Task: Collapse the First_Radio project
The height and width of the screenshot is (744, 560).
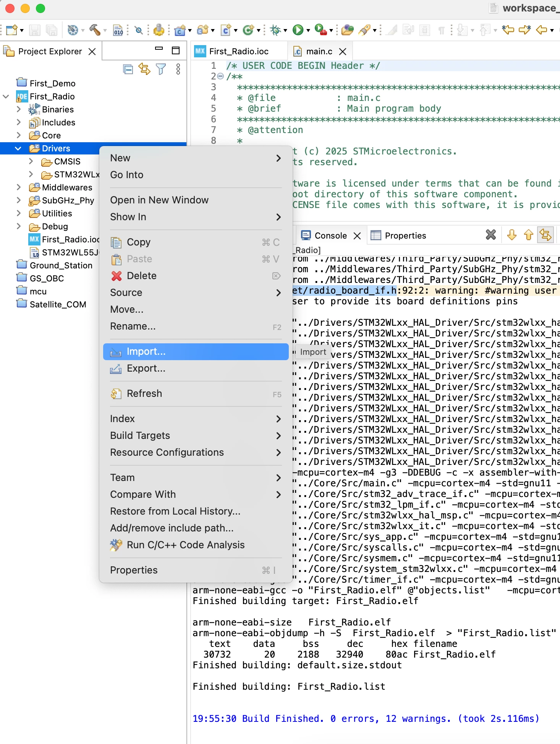Action: pos(6,96)
